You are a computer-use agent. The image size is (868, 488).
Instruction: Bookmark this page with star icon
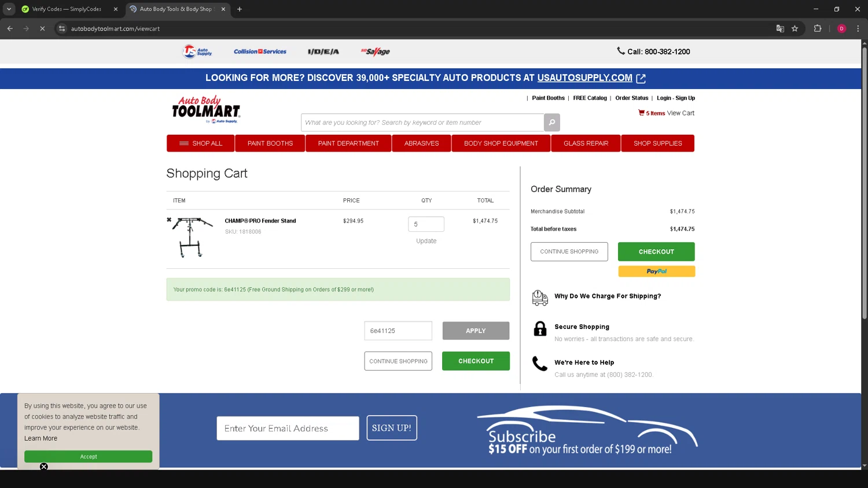point(795,28)
